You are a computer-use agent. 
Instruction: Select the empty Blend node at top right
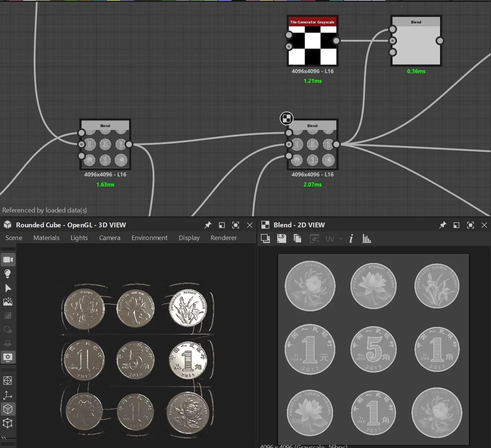point(416,41)
